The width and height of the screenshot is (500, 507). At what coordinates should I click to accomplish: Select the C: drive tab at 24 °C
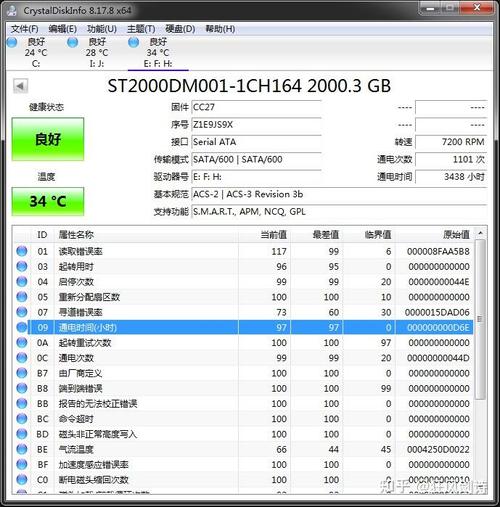36,52
